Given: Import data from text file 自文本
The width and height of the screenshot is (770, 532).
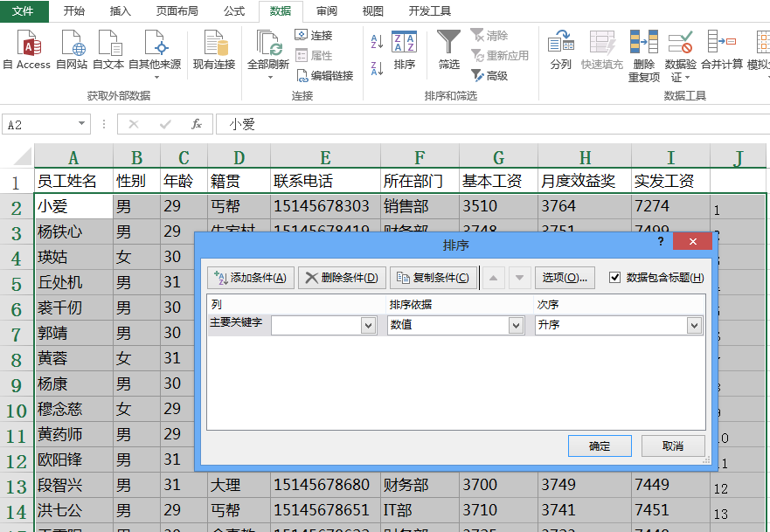Looking at the screenshot, I should [108, 49].
